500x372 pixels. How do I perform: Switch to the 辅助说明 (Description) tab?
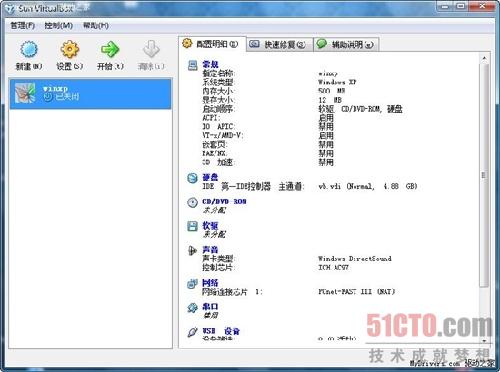tap(346, 44)
